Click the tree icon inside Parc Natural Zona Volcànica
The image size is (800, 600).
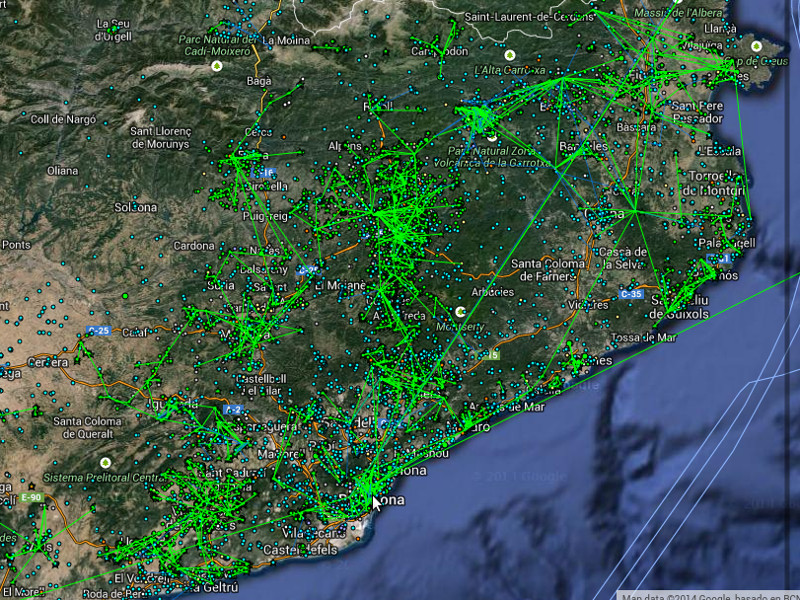pos(493,137)
